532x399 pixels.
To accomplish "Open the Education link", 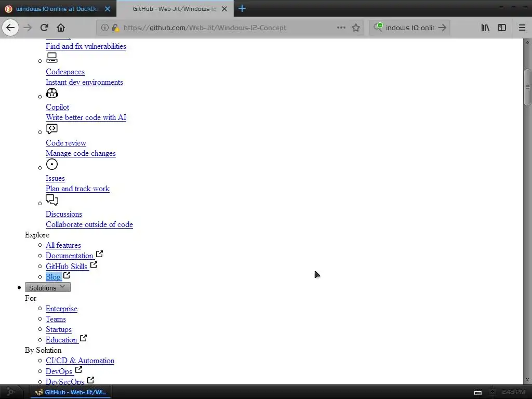I will coord(61,340).
